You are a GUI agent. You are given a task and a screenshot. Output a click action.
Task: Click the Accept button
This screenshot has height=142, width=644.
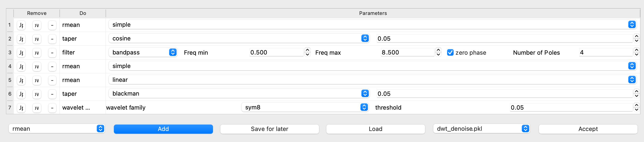tap(588, 129)
